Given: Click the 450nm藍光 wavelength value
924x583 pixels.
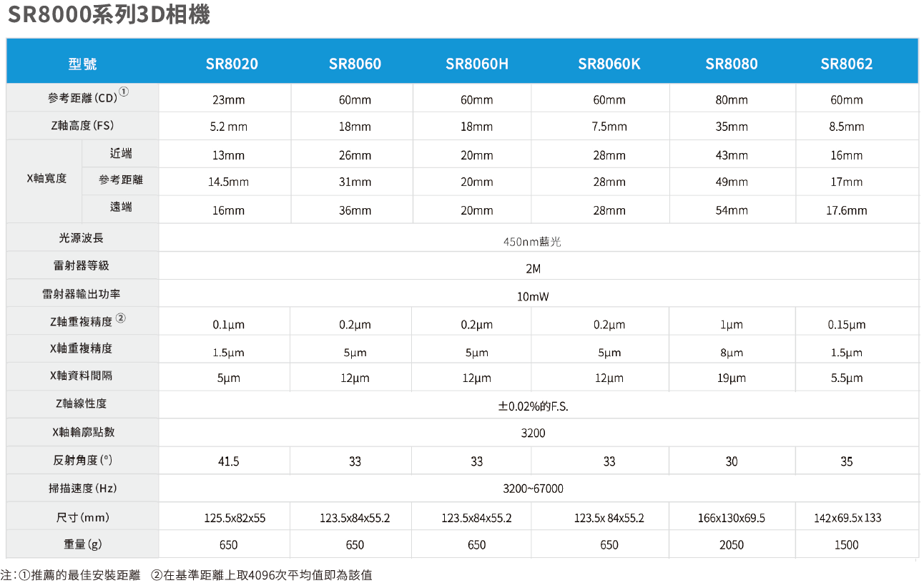Looking at the screenshot, I should click(x=532, y=242).
